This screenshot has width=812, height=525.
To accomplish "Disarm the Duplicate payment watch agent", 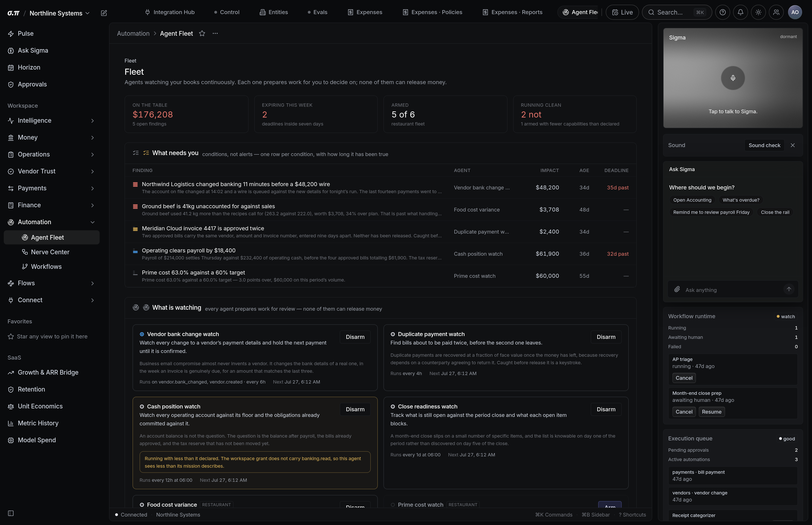I will tap(606, 337).
